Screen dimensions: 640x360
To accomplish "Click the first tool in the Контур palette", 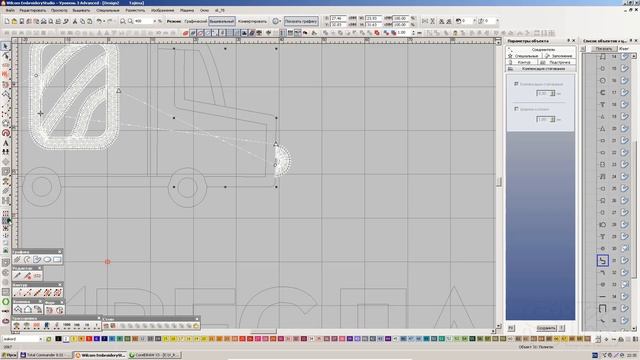I will [x=17, y=292].
